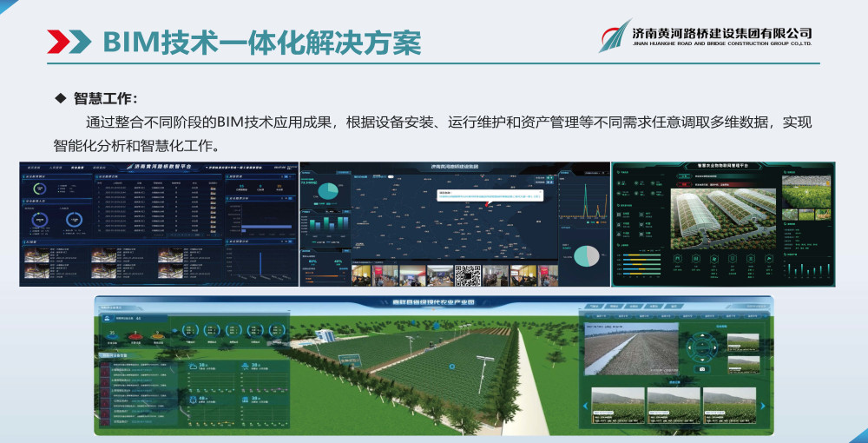The image size is (868, 443).
Task: Click the right arrow of farm photo carousel
Action: tap(763, 405)
